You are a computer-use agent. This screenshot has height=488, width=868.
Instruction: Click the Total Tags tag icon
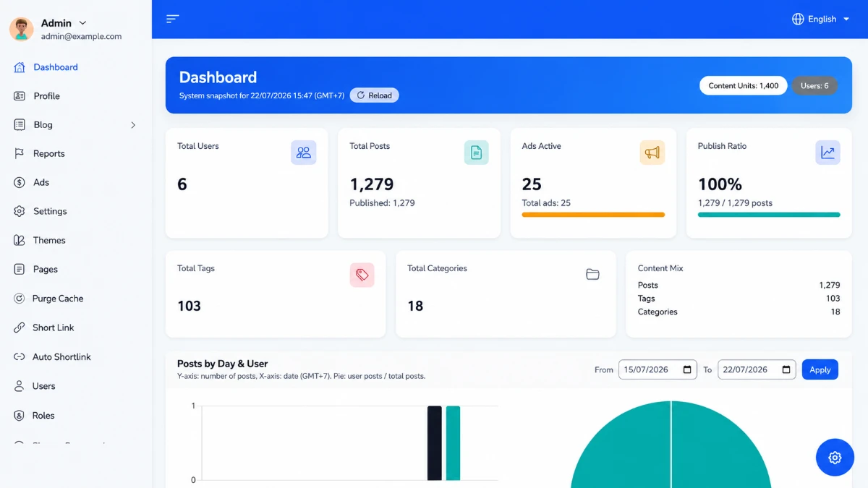coord(362,275)
